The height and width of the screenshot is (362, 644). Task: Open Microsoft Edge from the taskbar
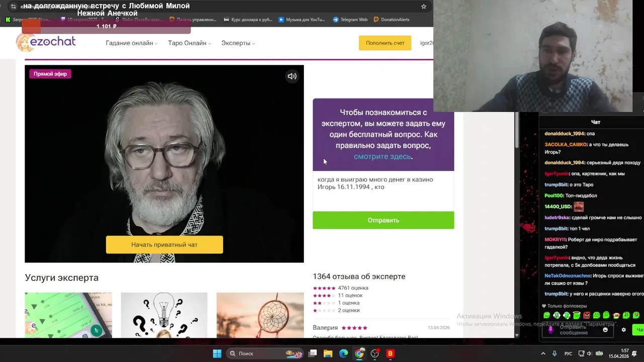(x=344, y=353)
